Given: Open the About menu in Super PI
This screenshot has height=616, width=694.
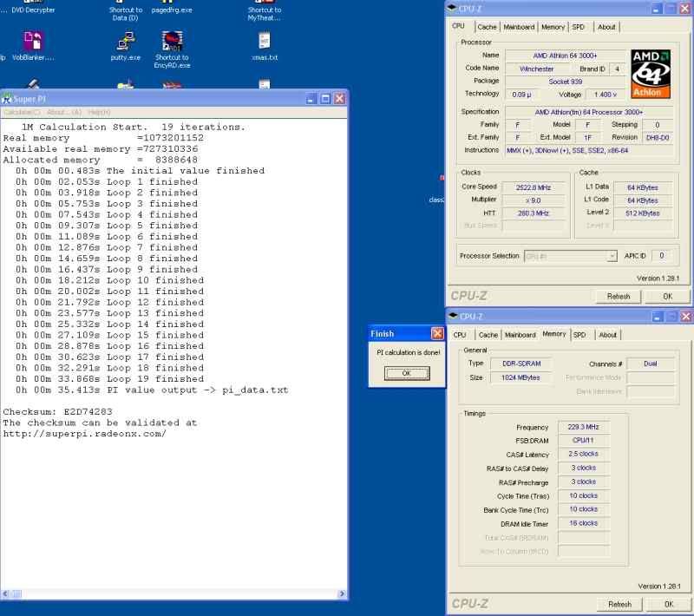Looking at the screenshot, I should coord(64,113).
